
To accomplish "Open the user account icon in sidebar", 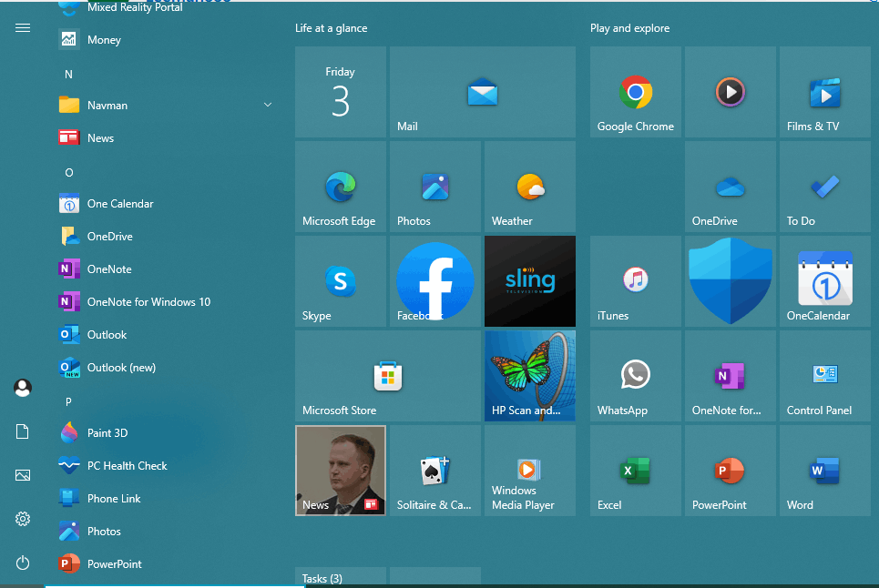I will click(x=23, y=388).
